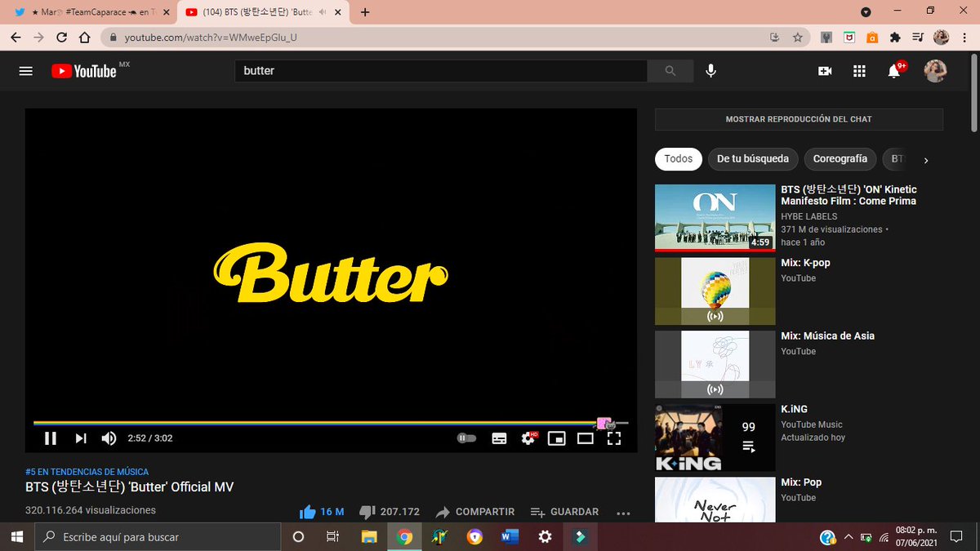Viewport: 980px width, 551px height.
Task: Skip to the next video
Action: (81, 438)
